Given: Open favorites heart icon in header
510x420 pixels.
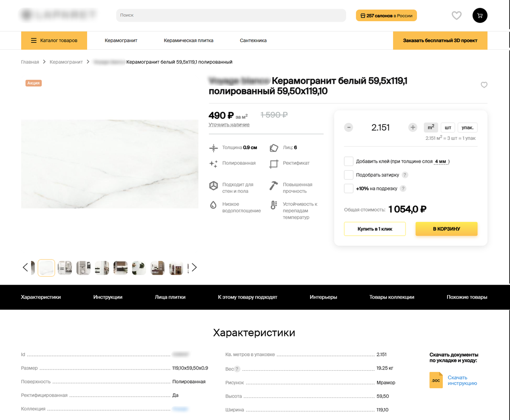Looking at the screenshot, I should (x=456, y=16).
